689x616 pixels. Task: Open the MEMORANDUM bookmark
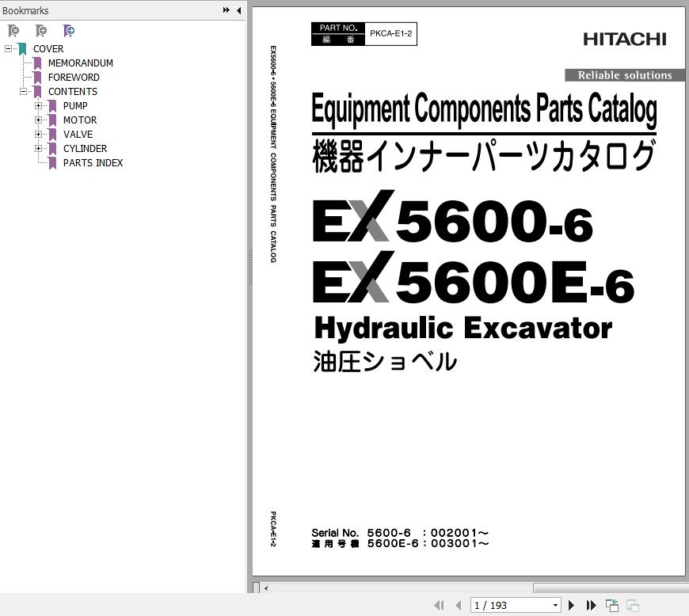(x=81, y=63)
